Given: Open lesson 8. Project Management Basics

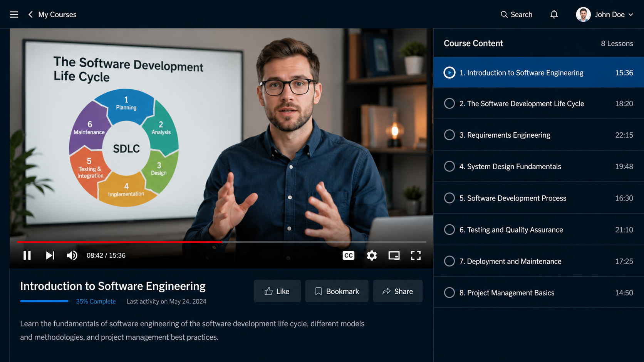Looking at the screenshot, I should click(538, 293).
